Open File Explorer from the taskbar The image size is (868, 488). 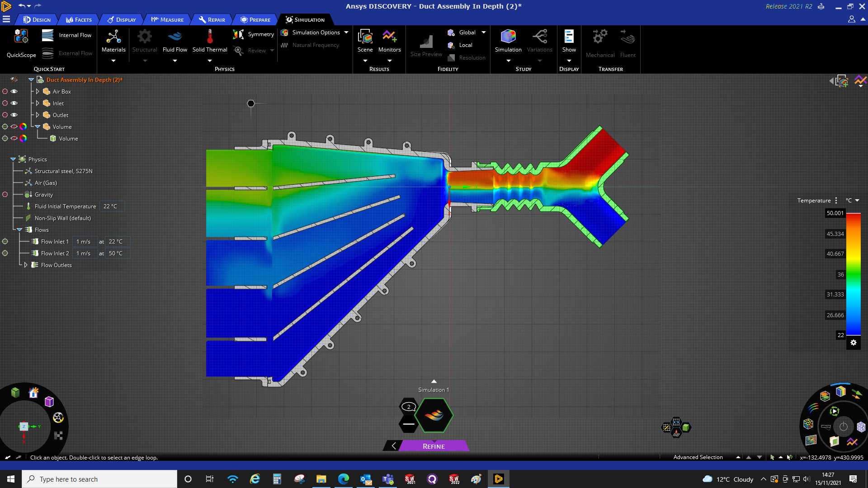click(321, 479)
